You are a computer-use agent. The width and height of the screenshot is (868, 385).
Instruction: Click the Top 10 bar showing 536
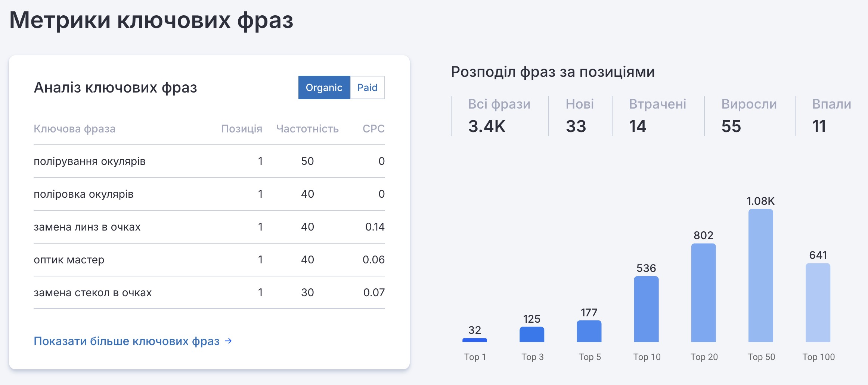coord(646,309)
